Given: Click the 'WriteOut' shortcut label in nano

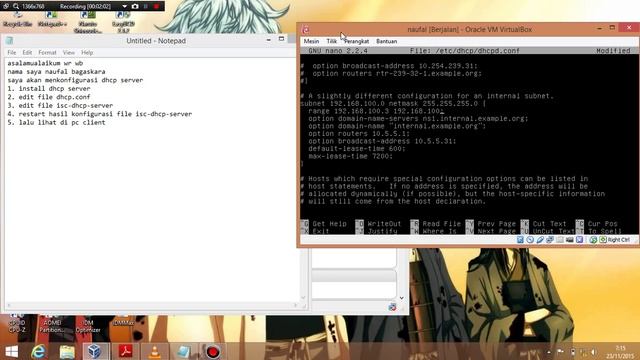Looking at the screenshot, I should [384, 224].
